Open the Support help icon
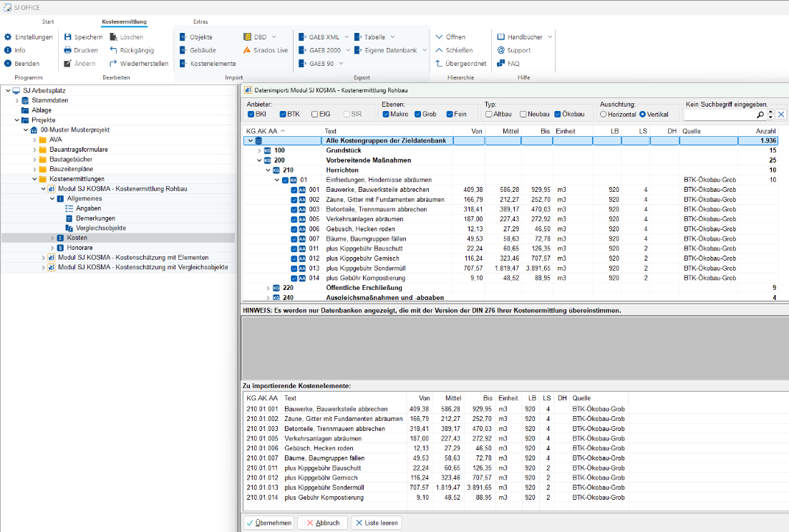This screenshot has height=532, width=789. point(501,50)
